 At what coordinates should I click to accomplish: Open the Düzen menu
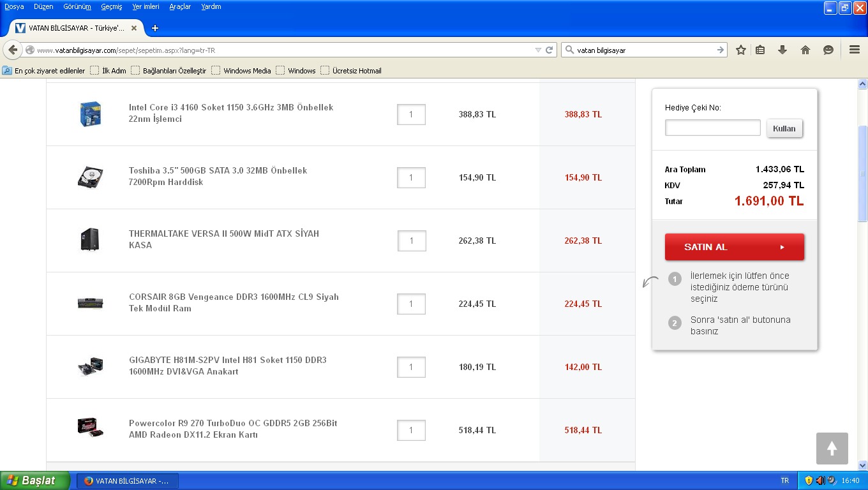pos(43,6)
